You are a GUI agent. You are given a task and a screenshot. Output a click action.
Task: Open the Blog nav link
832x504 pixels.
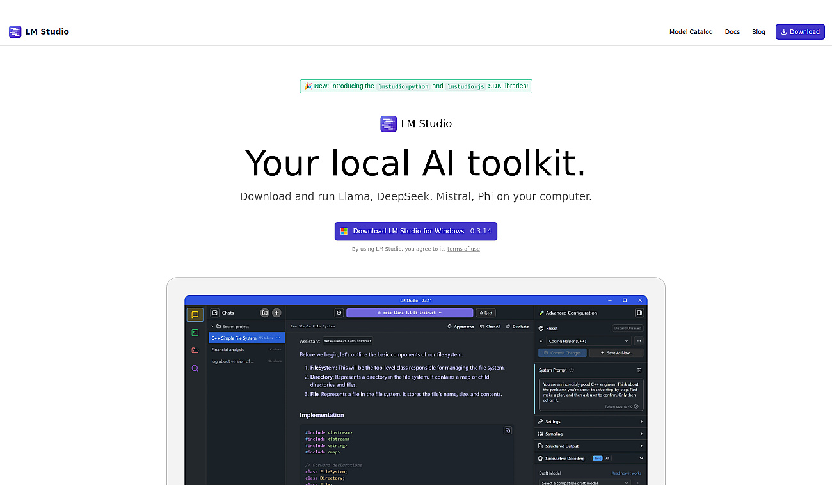(758, 32)
